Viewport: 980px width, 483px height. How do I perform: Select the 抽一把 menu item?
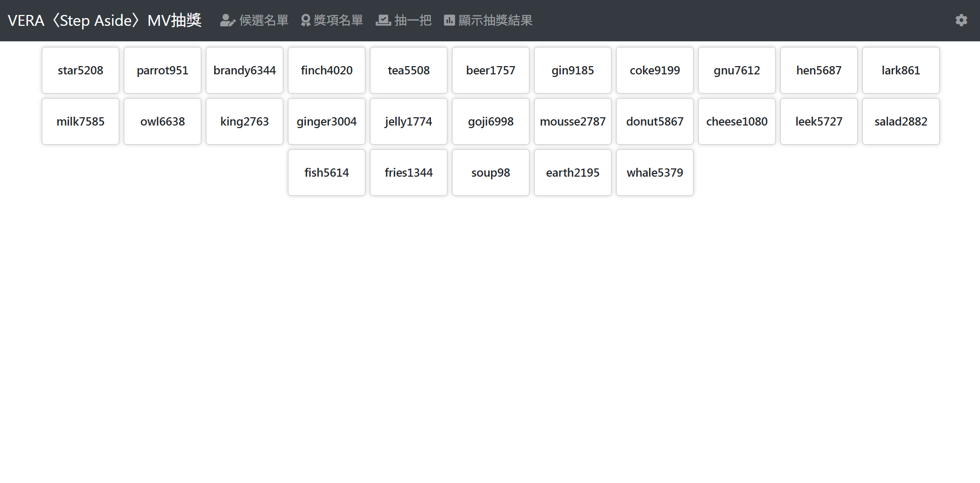click(x=404, y=20)
